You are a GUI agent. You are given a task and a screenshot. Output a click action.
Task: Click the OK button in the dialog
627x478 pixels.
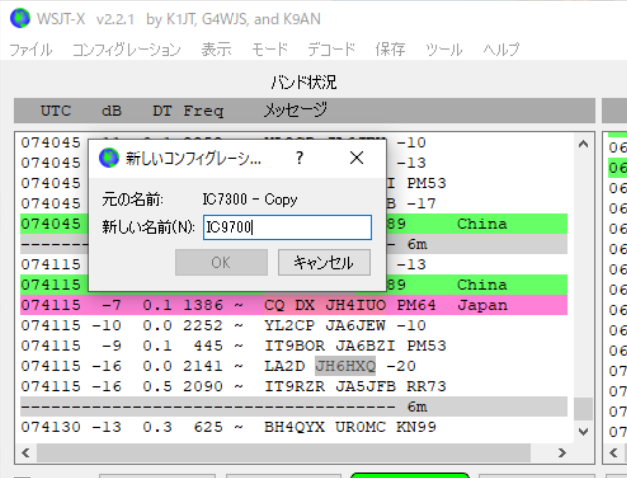pyautogui.click(x=221, y=262)
